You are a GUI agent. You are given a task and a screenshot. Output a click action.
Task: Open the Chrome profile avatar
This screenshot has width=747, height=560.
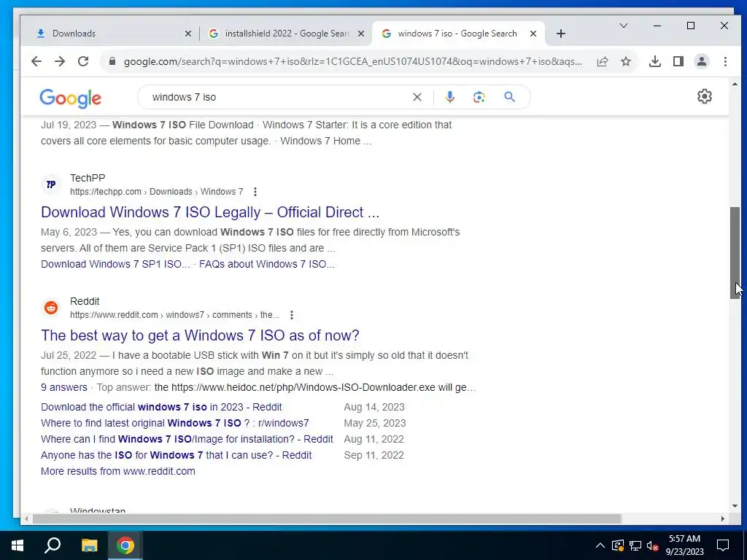click(x=701, y=61)
